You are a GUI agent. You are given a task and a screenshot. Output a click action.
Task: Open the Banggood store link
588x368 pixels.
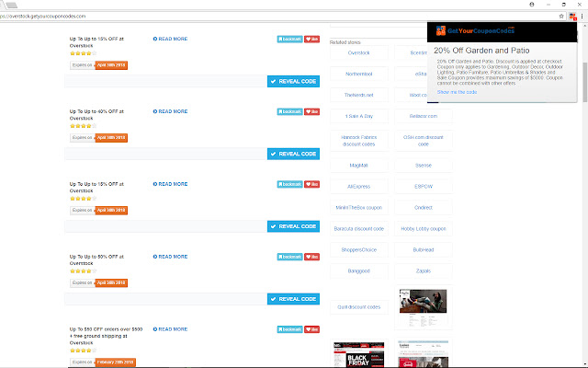(x=359, y=270)
